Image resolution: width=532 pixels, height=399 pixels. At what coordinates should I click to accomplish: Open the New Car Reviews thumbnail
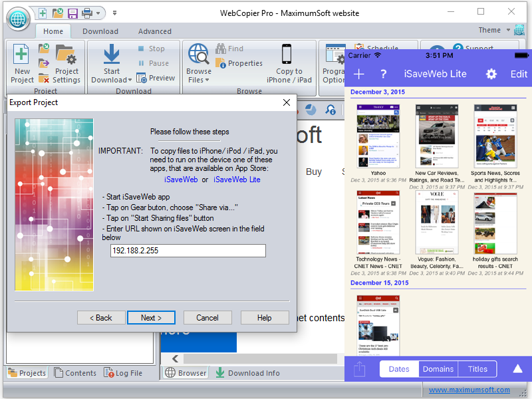point(437,136)
